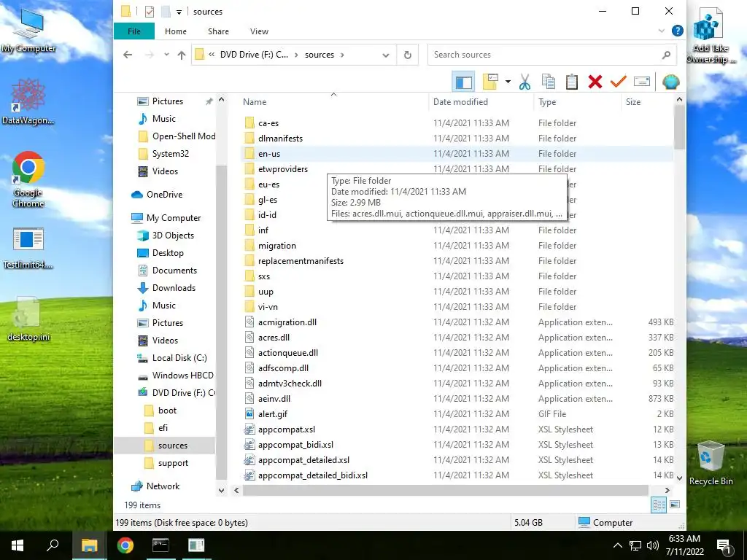This screenshot has width=747, height=560.
Task: Open the recent locations dropdown arrow
Action: click(166, 55)
